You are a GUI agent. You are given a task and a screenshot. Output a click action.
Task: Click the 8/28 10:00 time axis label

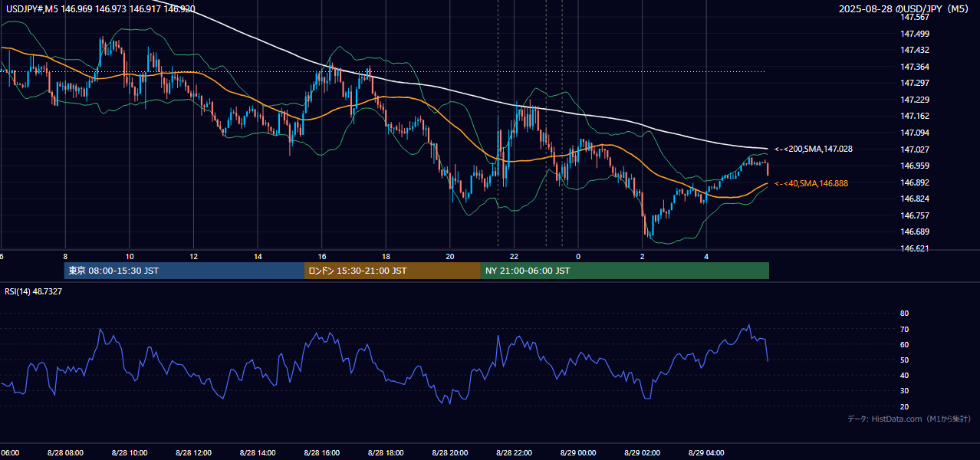130,452
